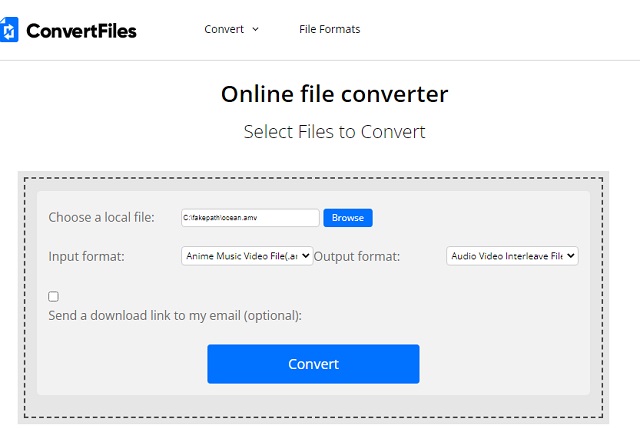This screenshot has width=640, height=435.
Task: Click 'Send a download link to my email' text
Action: point(175,315)
